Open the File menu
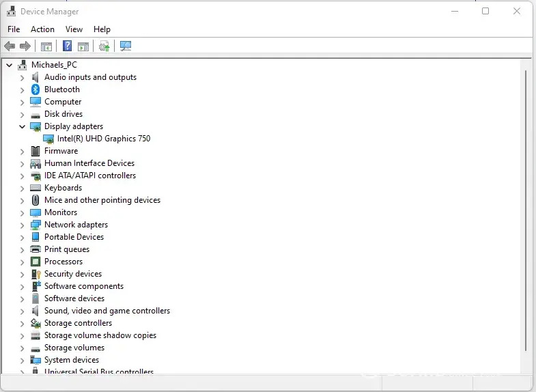The image size is (536, 392). pyautogui.click(x=14, y=29)
